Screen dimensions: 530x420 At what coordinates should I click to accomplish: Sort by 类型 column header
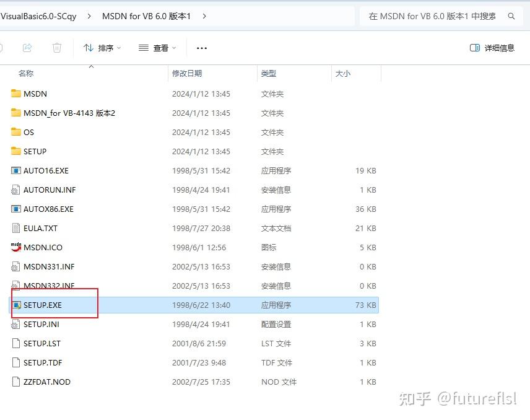269,73
